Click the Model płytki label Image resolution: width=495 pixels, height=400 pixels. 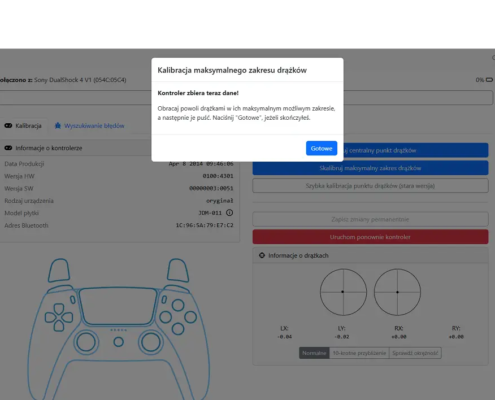pos(22,213)
